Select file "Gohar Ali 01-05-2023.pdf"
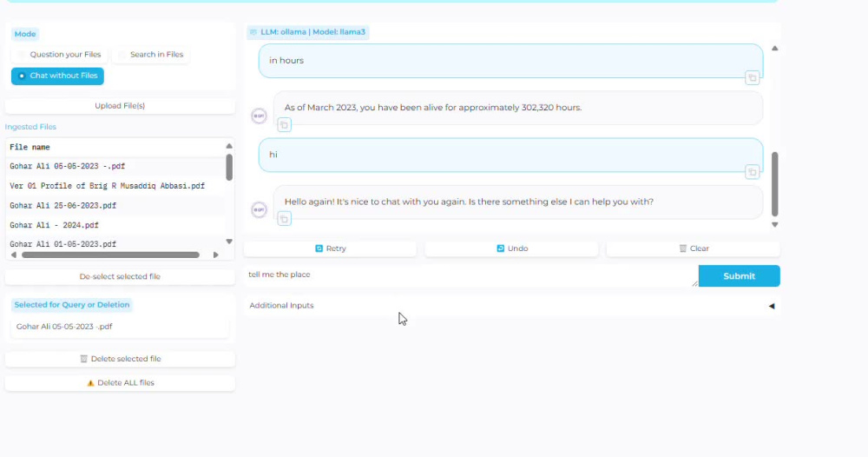Viewport: 868px width, 457px height. (x=115, y=244)
